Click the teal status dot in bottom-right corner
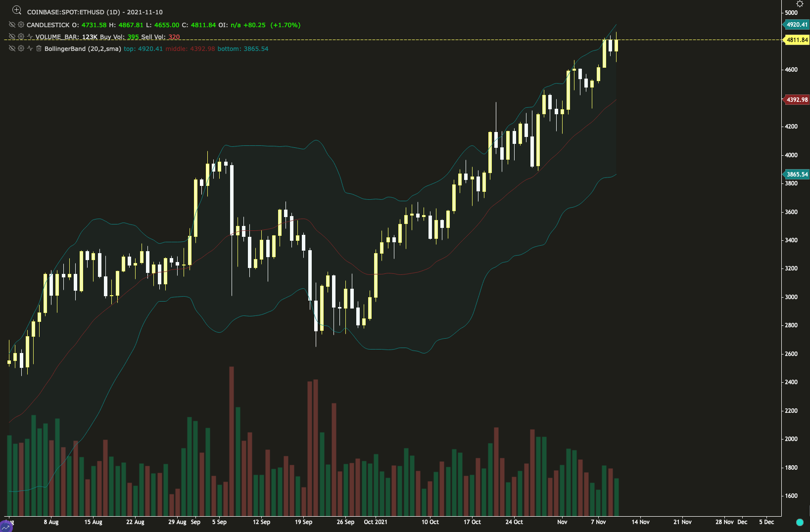810x532 pixels. click(x=800, y=522)
